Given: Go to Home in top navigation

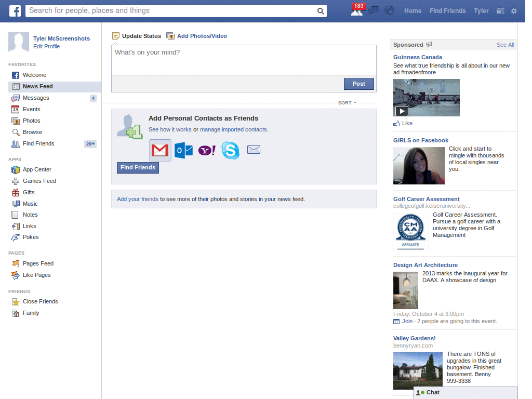Looking at the screenshot, I should pyautogui.click(x=413, y=11).
